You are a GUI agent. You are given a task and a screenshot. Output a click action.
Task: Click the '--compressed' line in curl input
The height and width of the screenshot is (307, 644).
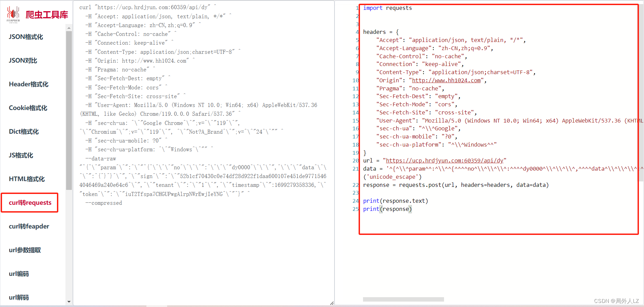pyautogui.click(x=104, y=203)
